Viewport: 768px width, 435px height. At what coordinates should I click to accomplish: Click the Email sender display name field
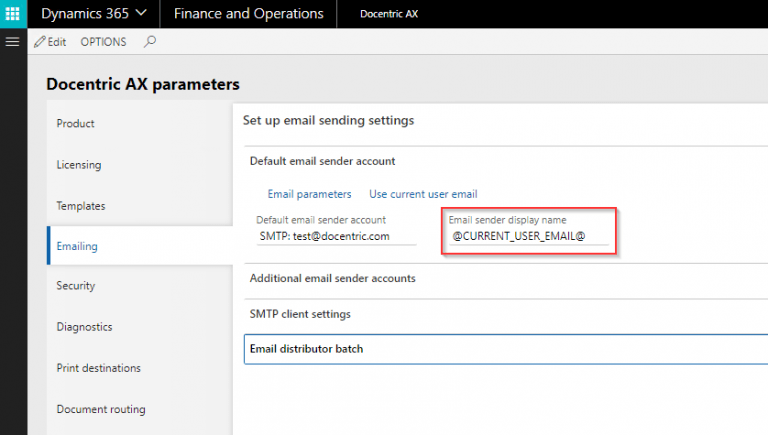coord(529,236)
